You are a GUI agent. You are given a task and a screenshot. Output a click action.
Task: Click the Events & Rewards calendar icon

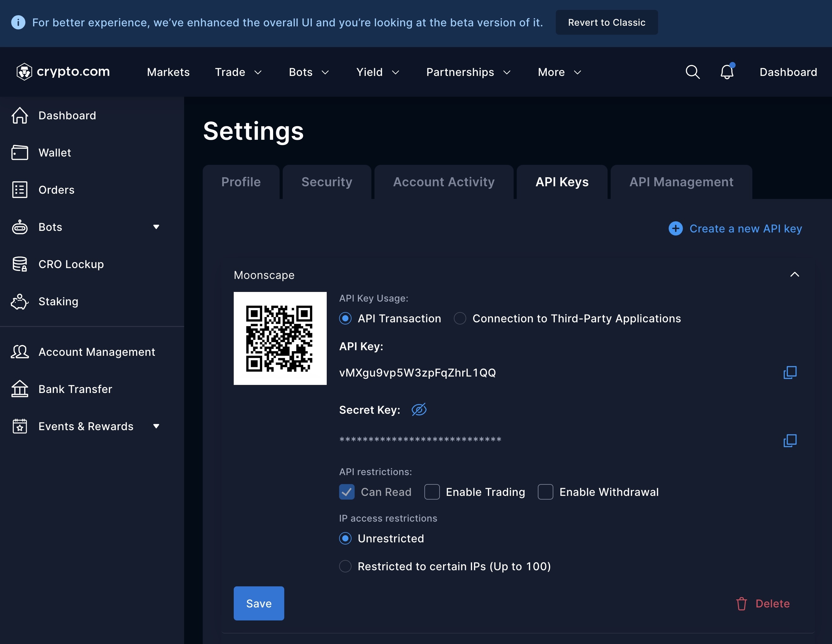[x=20, y=426]
